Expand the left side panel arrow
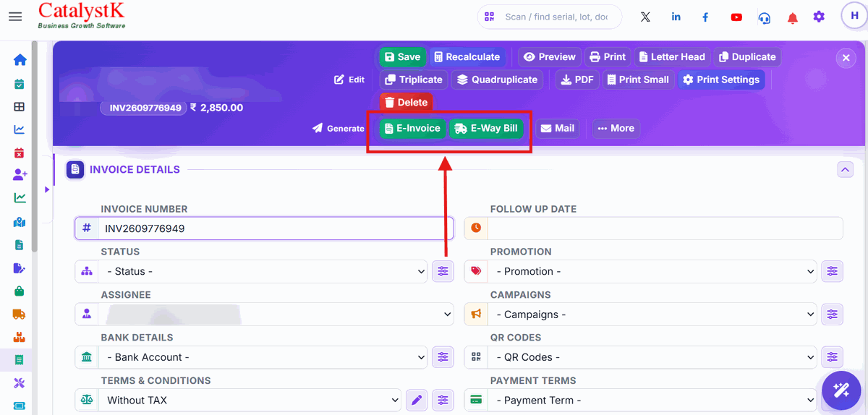The image size is (868, 415). click(x=47, y=189)
